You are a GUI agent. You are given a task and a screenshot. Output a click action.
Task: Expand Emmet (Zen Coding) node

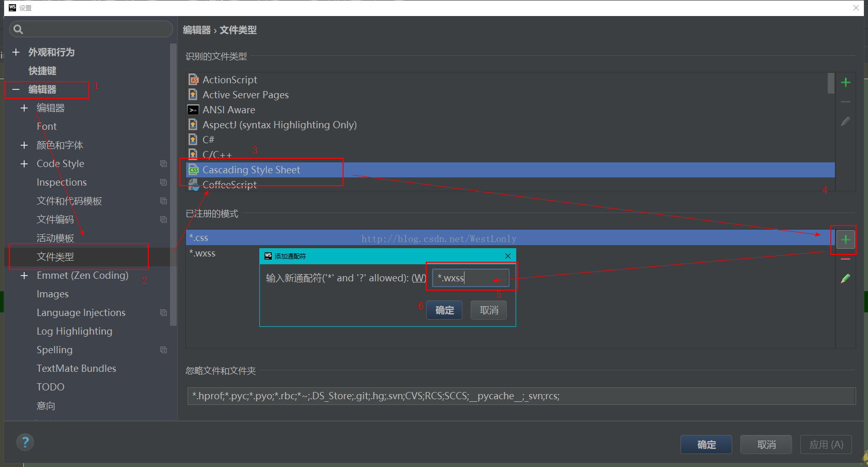click(24, 276)
